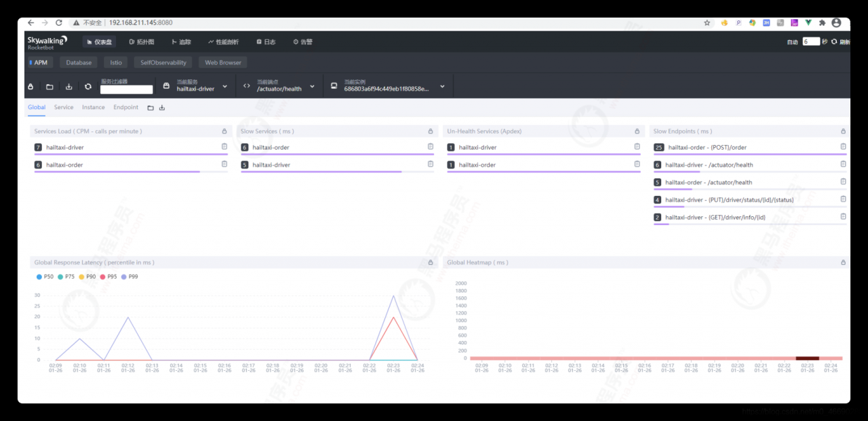Click the import dashboard folder icon
Viewport: 868px width, 421px height.
50,87
